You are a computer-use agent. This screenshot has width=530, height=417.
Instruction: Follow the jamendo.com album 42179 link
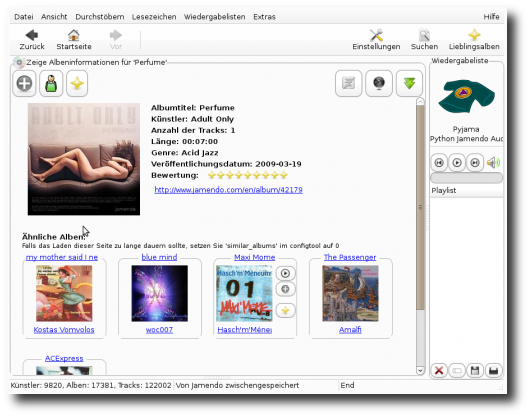(x=228, y=190)
